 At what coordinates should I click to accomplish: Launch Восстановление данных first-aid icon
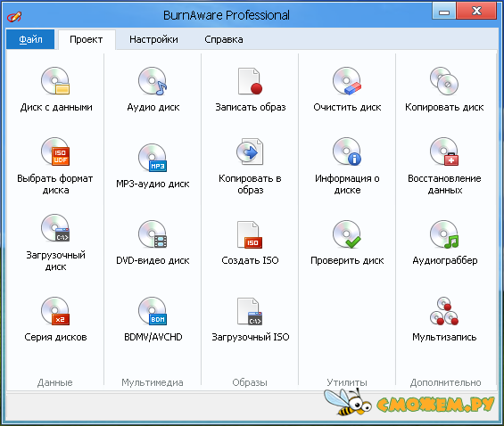click(444, 152)
